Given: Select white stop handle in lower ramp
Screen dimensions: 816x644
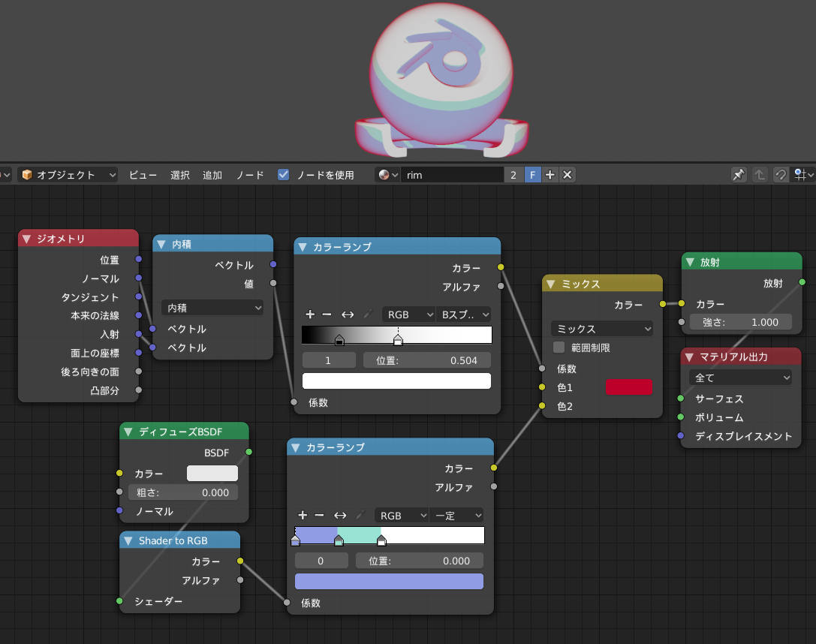Looking at the screenshot, I should (x=381, y=541).
